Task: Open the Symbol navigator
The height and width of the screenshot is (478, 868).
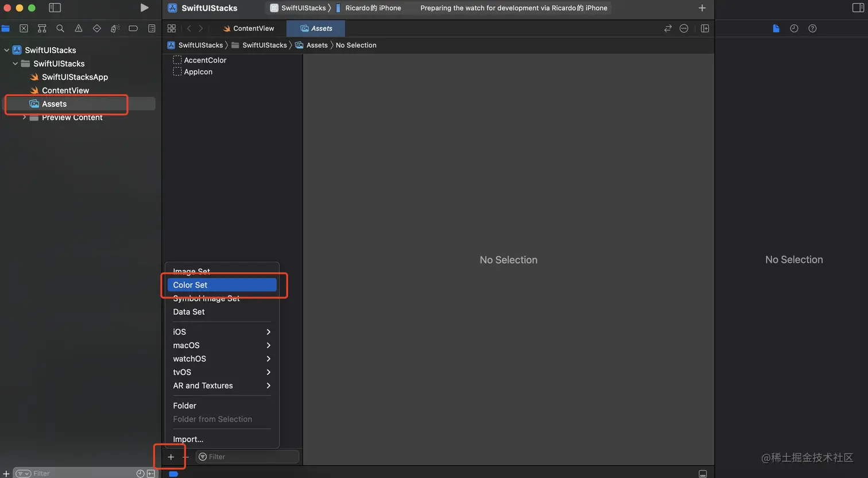Action: (x=42, y=28)
